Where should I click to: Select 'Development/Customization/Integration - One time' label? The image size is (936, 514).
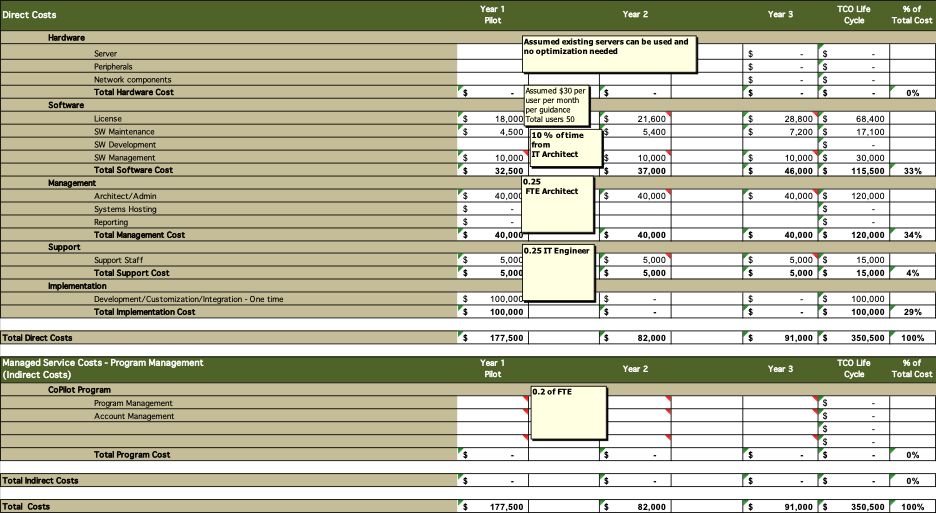click(188, 299)
